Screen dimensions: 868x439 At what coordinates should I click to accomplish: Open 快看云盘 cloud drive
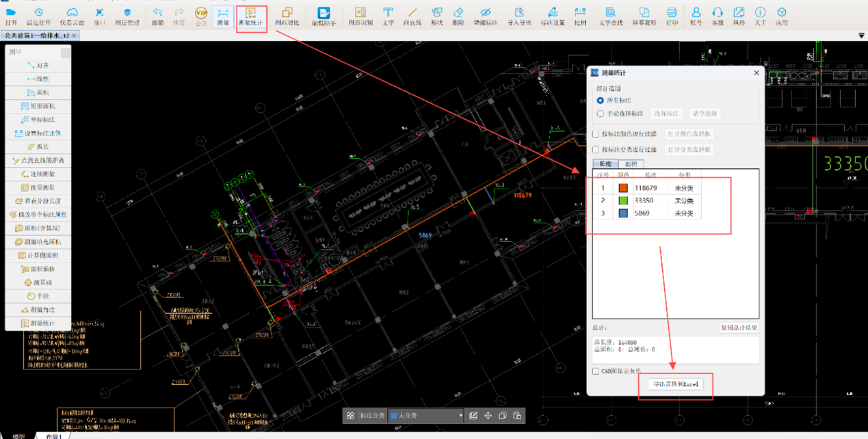click(x=72, y=16)
